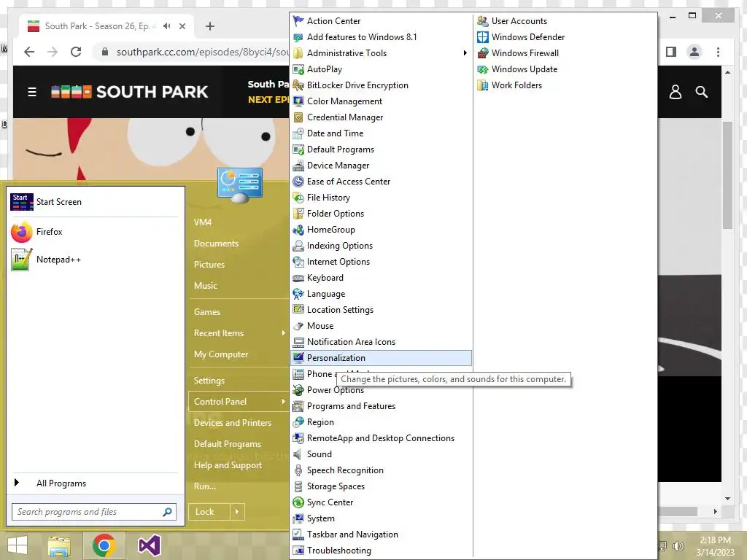Viewport: 747px width, 560px height.
Task: Open Action Center flag icon
Action: pos(298,21)
